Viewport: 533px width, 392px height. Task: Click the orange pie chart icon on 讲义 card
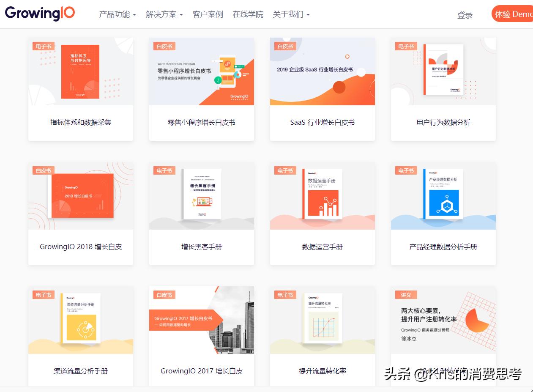tap(477, 320)
